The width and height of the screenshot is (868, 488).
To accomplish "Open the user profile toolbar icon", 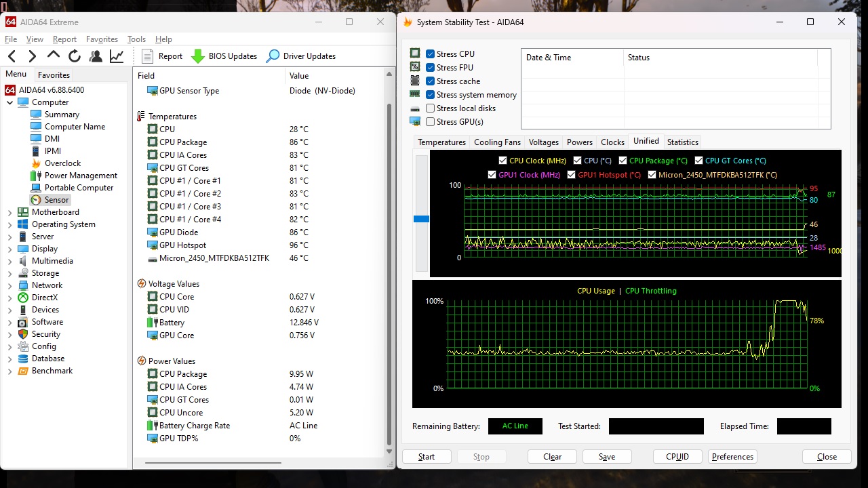I will click(96, 56).
